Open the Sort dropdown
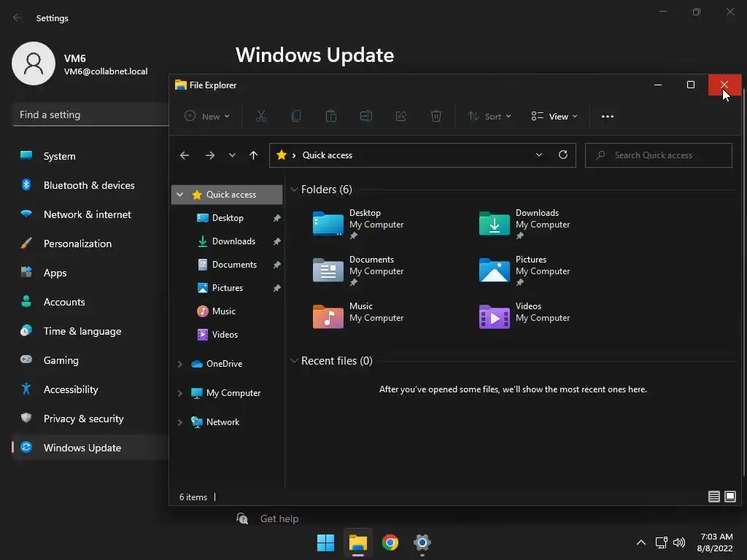This screenshot has height=560, width=747. click(x=489, y=116)
